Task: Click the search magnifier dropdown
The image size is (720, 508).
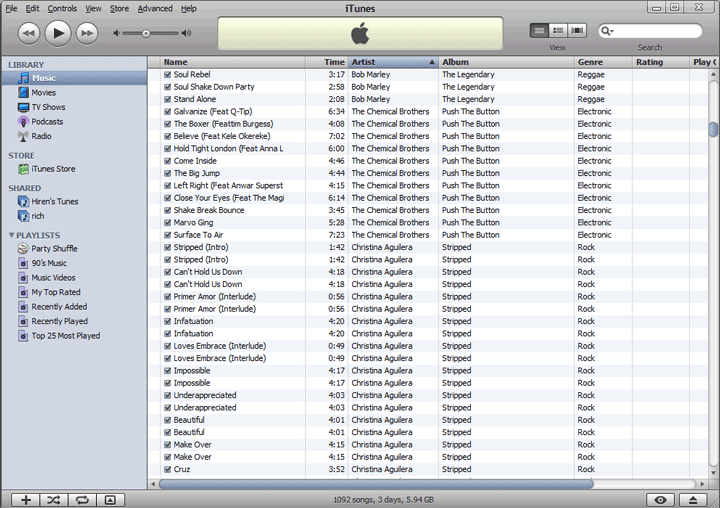Action: (x=607, y=31)
